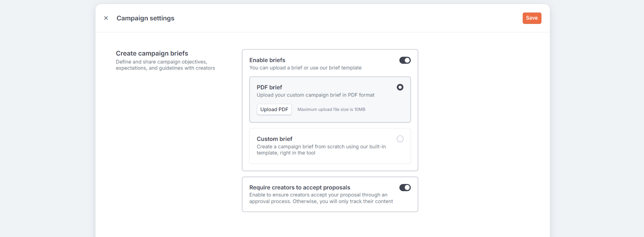The height and width of the screenshot is (237, 644).
Task: Close the Campaign settings dialog
Action: click(106, 18)
